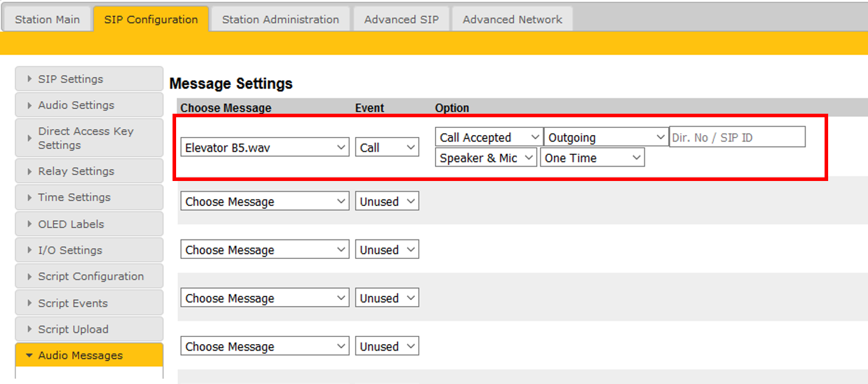The height and width of the screenshot is (384, 868).
Task: Expand OLED Labels section
Action: coord(89,224)
